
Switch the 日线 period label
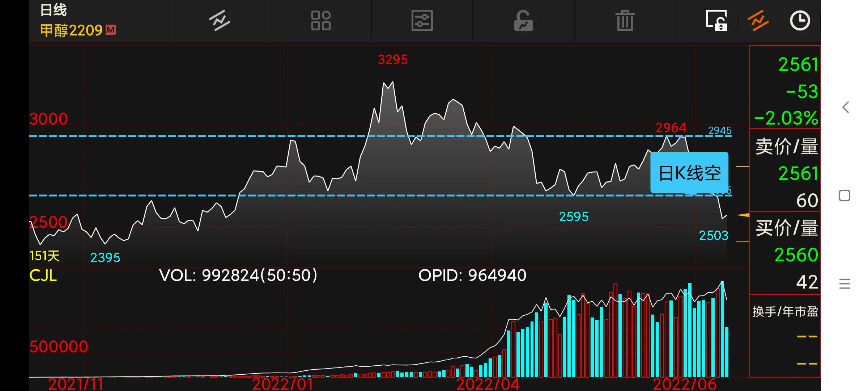(x=53, y=10)
